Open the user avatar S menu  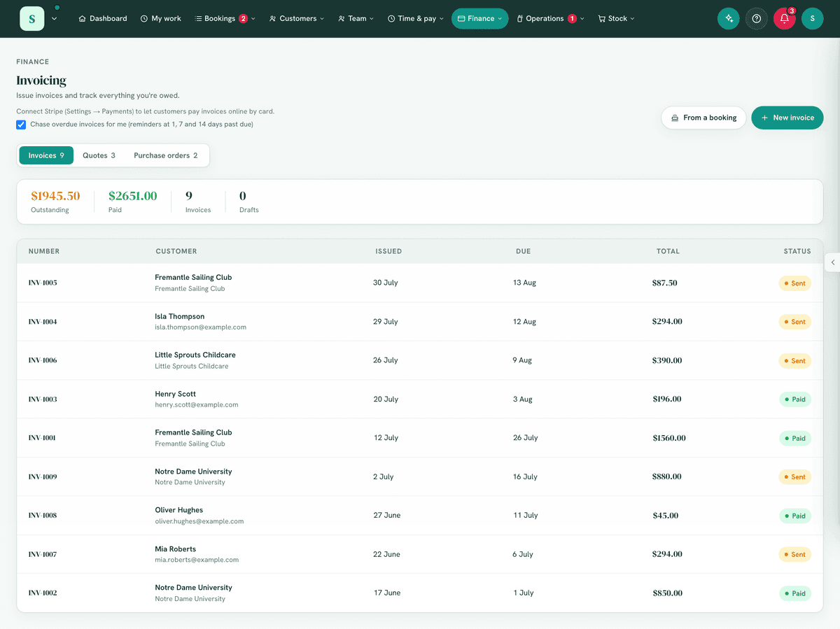coord(812,19)
